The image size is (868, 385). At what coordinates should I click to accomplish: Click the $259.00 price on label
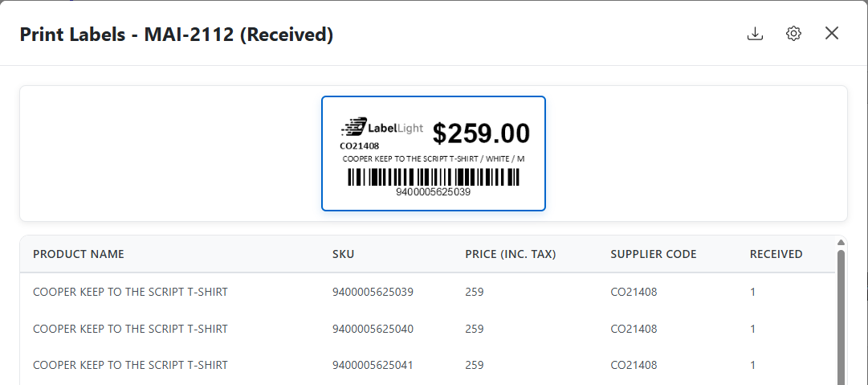[x=481, y=133]
